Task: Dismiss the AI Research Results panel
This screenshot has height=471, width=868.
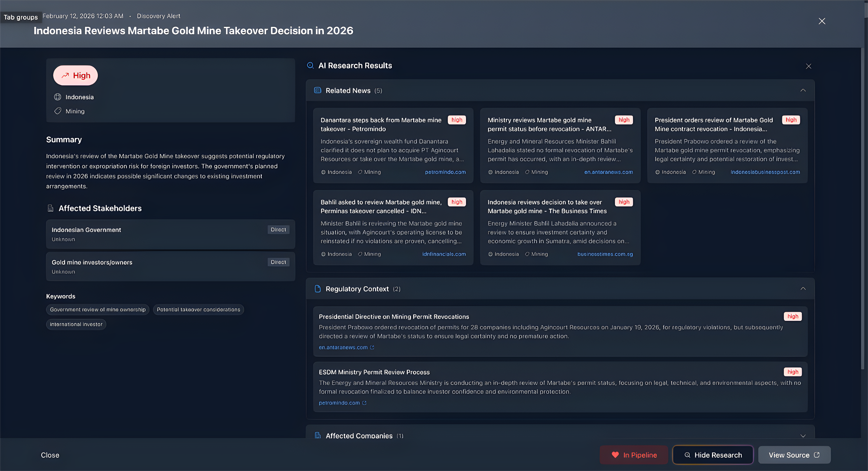Action: click(x=809, y=66)
